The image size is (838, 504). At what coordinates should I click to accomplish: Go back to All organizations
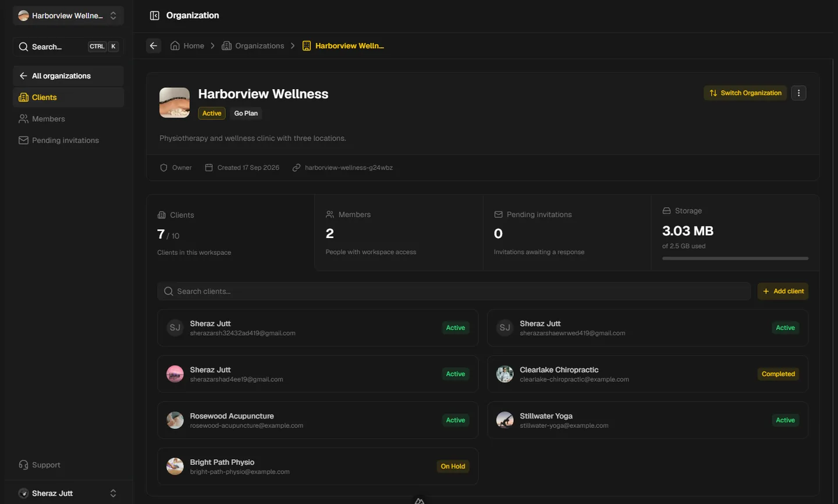point(68,76)
